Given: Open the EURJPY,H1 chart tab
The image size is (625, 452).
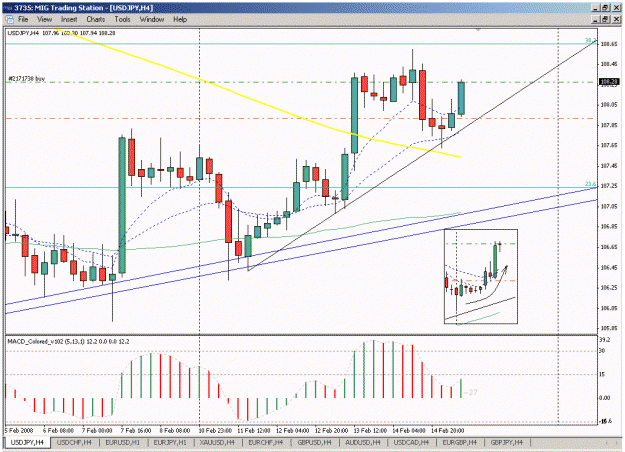Looking at the screenshot, I should (170, 442).
